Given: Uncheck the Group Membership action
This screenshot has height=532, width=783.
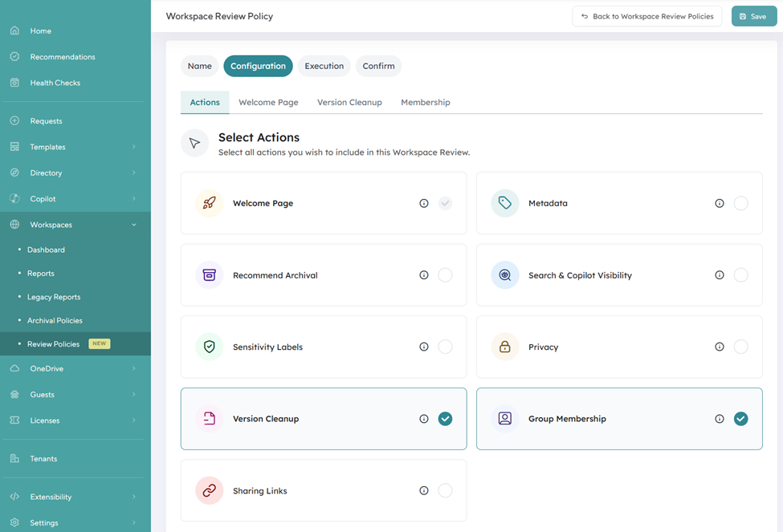Looking at the screenshot, I should pos(741,419).
